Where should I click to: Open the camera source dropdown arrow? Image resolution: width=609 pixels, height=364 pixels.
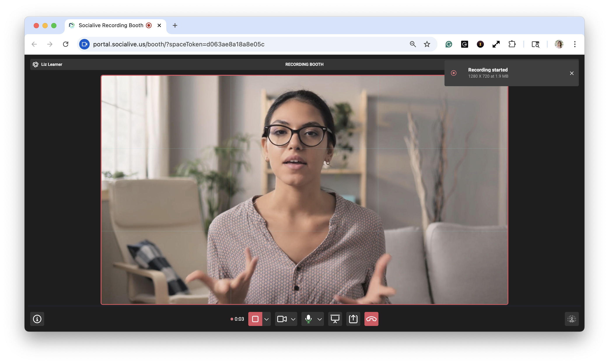point(293,319)
